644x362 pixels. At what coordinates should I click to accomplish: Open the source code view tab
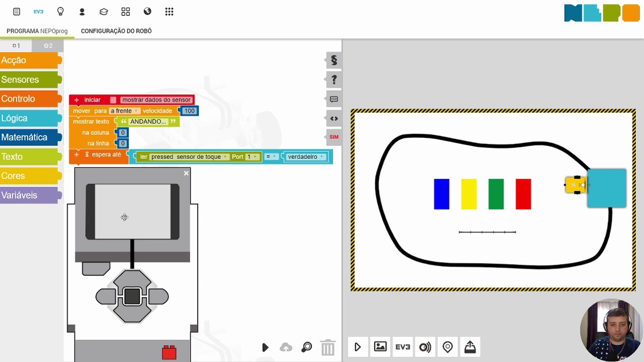tap(334, 119)
